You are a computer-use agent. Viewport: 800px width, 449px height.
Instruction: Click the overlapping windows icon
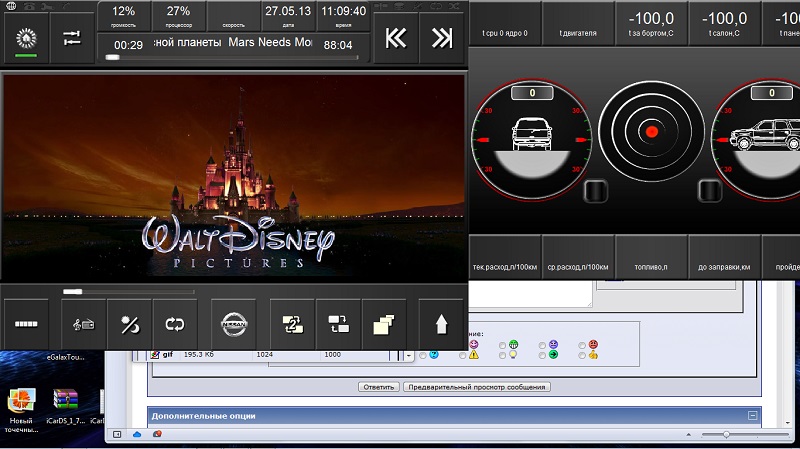(383, 324)
